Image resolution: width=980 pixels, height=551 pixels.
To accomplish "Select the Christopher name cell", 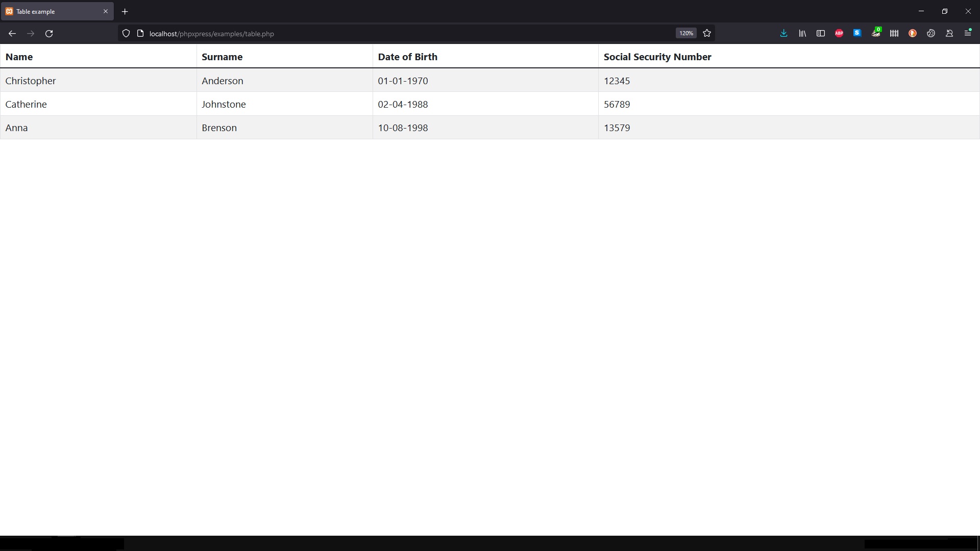I will tap(98, 81).
